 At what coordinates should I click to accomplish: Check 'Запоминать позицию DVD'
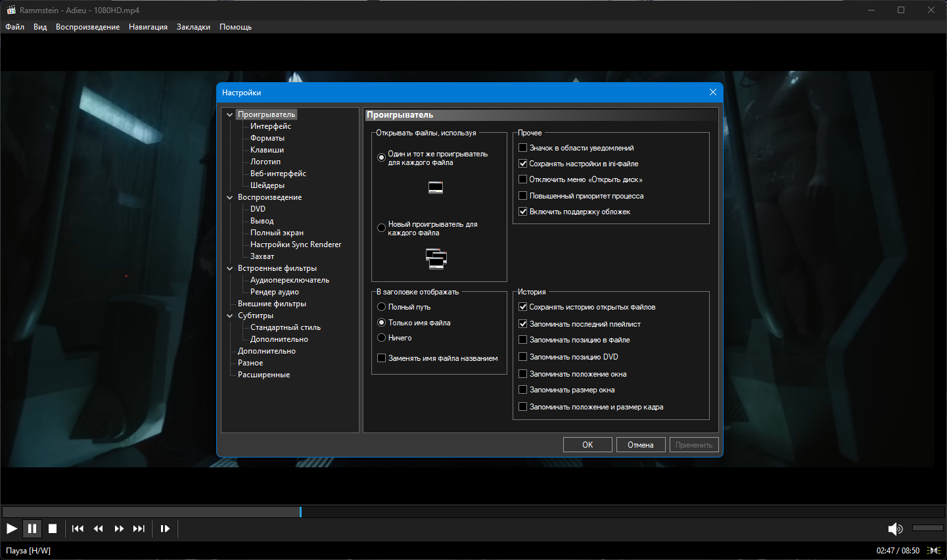pos(523,357)
